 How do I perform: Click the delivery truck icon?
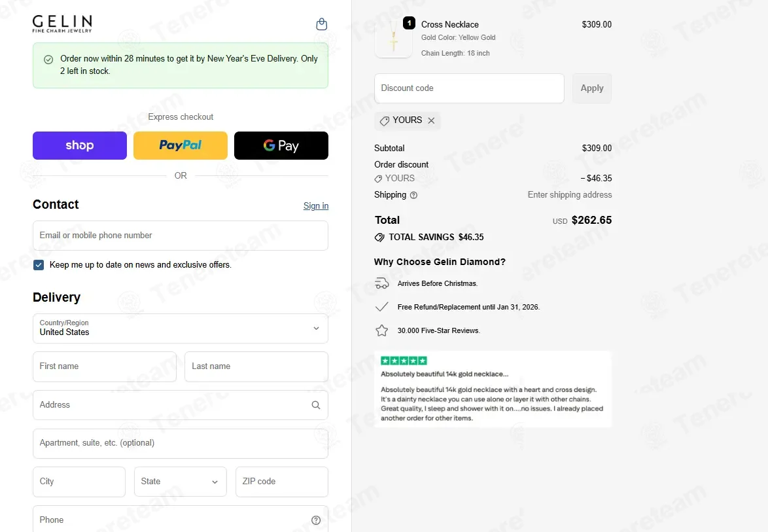pos(381,283)
